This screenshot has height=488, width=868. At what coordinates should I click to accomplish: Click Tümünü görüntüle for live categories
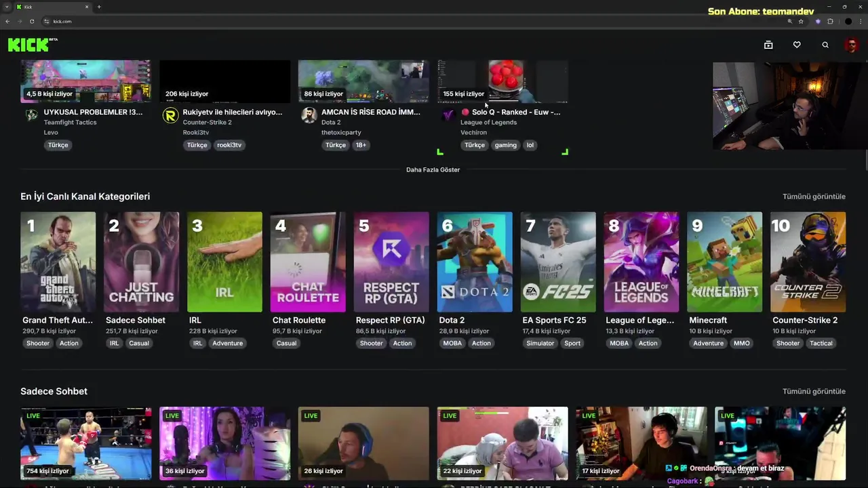[814, 197]
